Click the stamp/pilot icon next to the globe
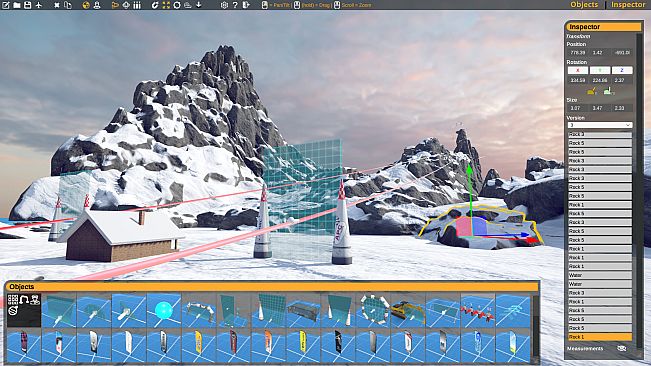The width and height of the screenshot is (651, 366). [x=97, y=5]
